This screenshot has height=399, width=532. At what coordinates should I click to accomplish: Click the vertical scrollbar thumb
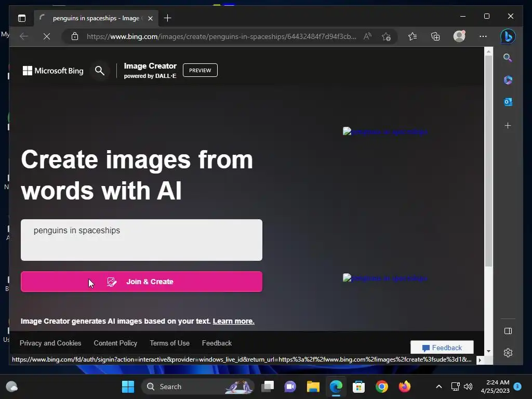click(488, 161)
